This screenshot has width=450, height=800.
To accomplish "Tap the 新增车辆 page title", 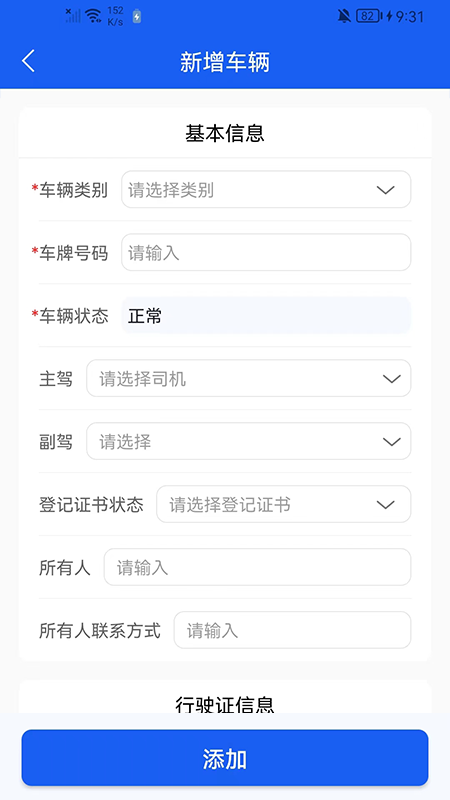I will [x=224, y=62].
